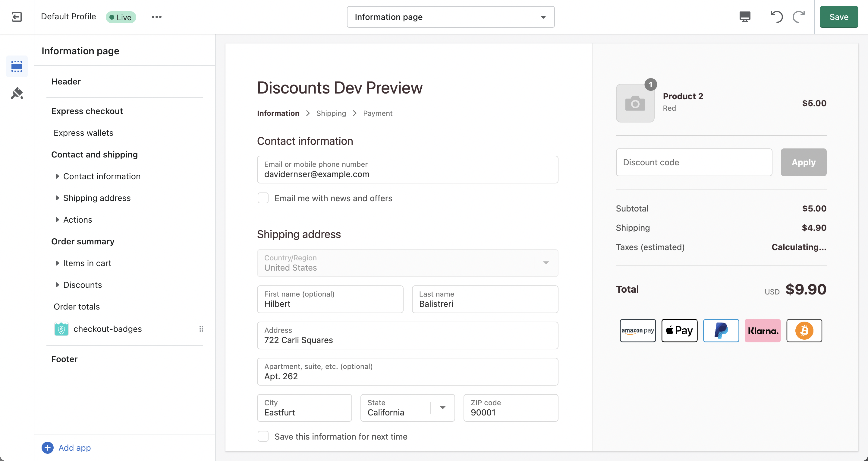Click the desktop preview monitor icon
868x461 pixels.
pyautogui.click(x=745, y=17)
